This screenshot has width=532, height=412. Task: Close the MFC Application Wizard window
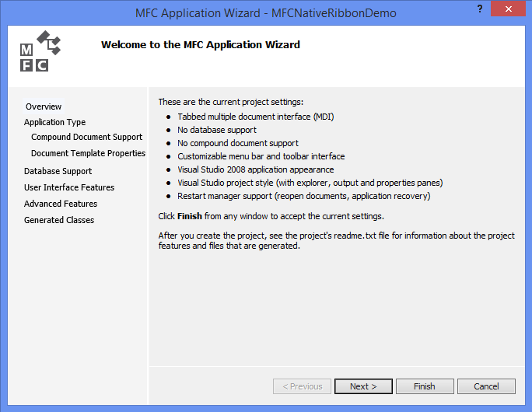coord(508,9)
